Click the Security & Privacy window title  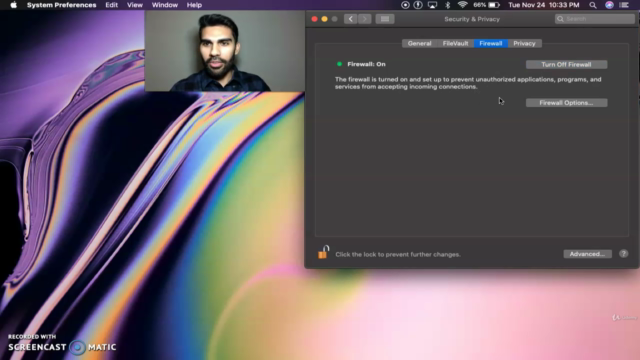point(472,19)
